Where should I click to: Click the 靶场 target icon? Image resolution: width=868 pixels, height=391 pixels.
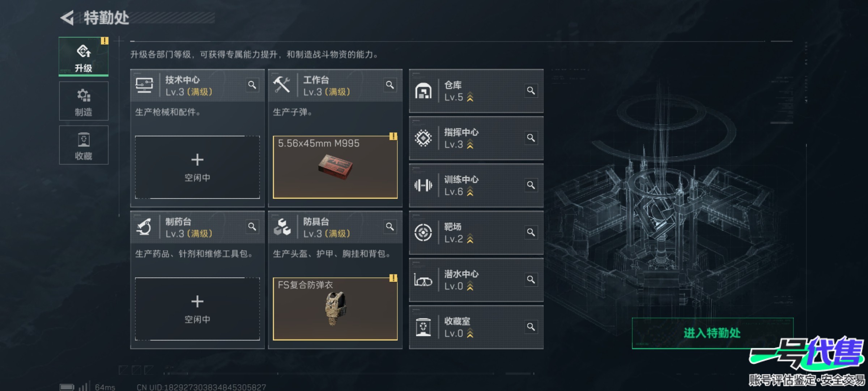(423, 232)
